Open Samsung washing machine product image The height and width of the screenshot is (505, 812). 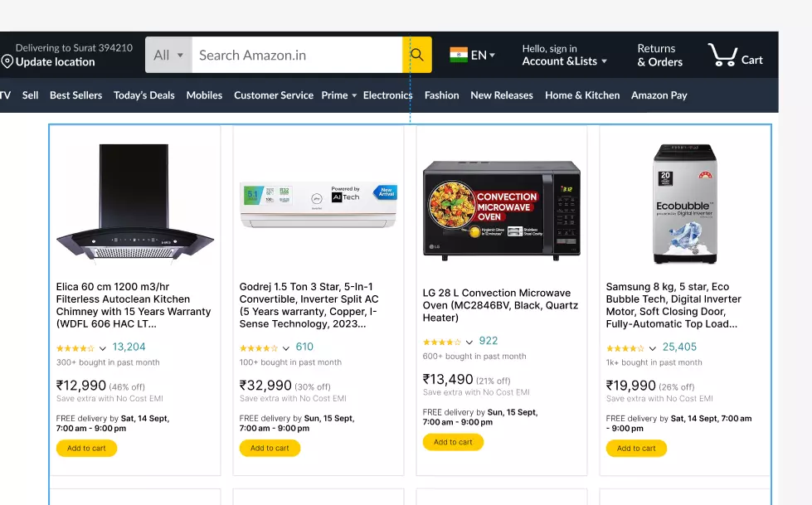point(684,205)
